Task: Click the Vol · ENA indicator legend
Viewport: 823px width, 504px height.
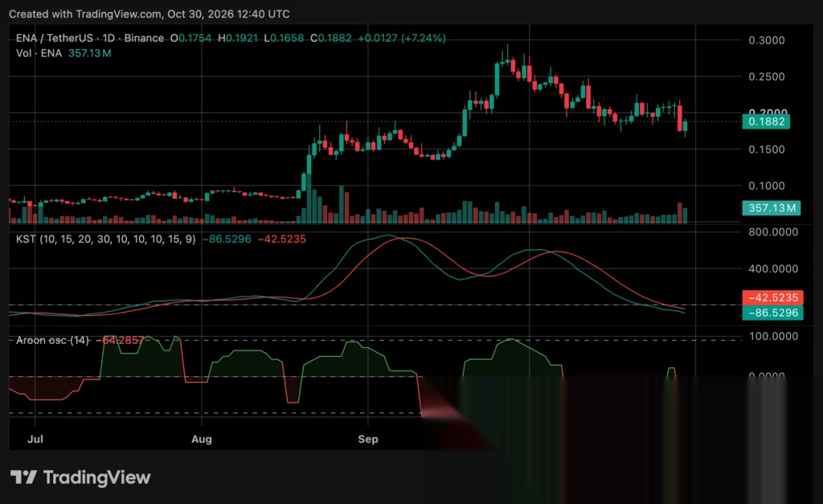Action: click(39, 53)
